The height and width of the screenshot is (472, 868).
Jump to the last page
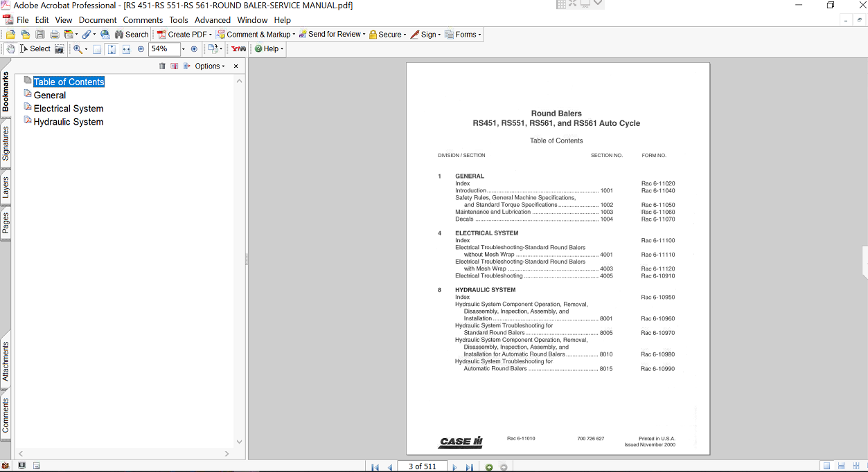[469, 467]
